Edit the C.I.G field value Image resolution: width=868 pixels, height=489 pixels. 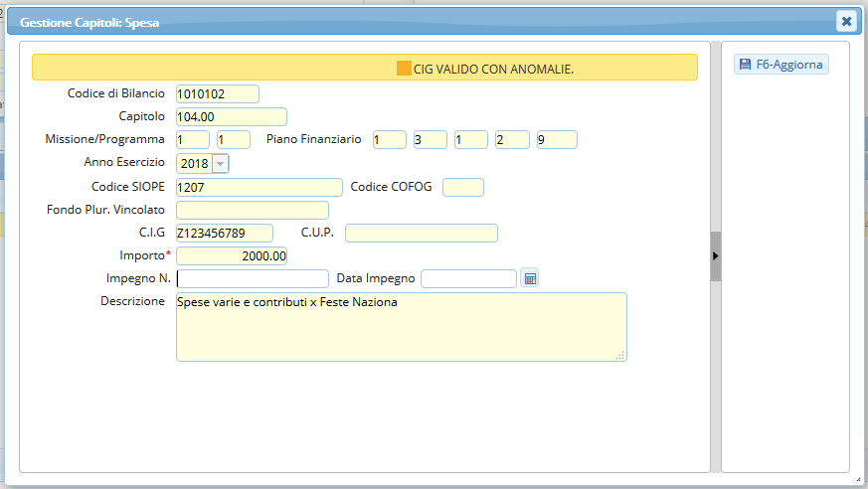point(224,233)
